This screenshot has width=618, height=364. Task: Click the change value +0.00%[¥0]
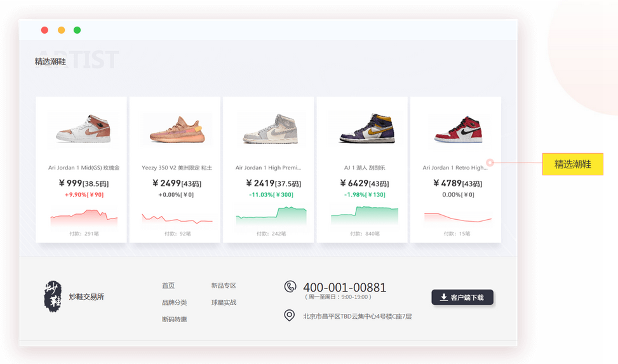176,195
